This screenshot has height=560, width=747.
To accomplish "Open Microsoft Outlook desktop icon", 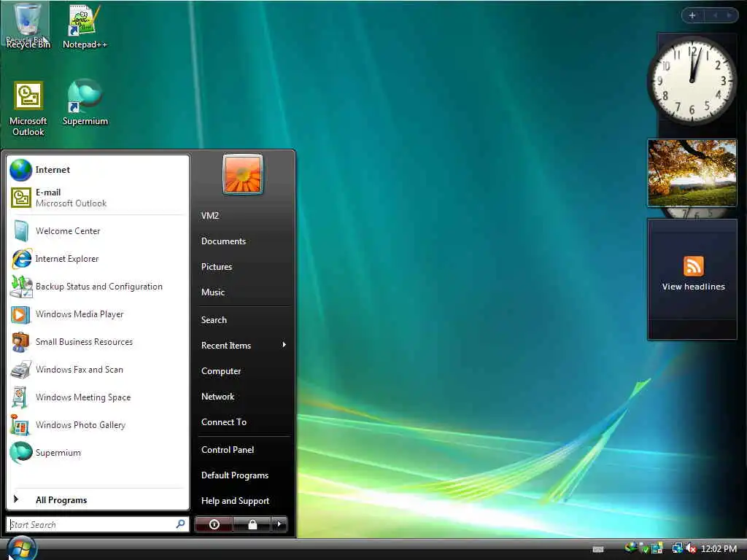I will click(28, 109).
